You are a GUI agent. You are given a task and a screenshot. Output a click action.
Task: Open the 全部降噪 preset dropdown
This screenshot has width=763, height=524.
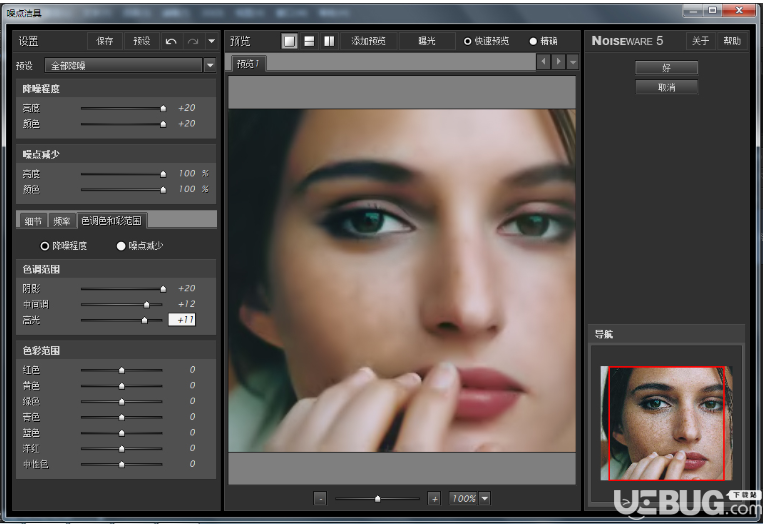point(210,65)
